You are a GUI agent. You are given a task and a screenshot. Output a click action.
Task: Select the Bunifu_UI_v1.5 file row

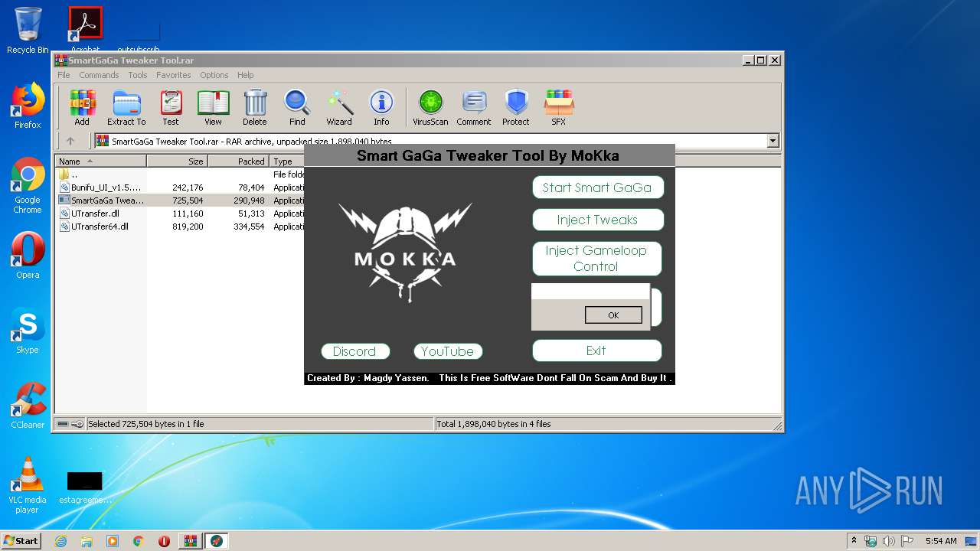180,187
